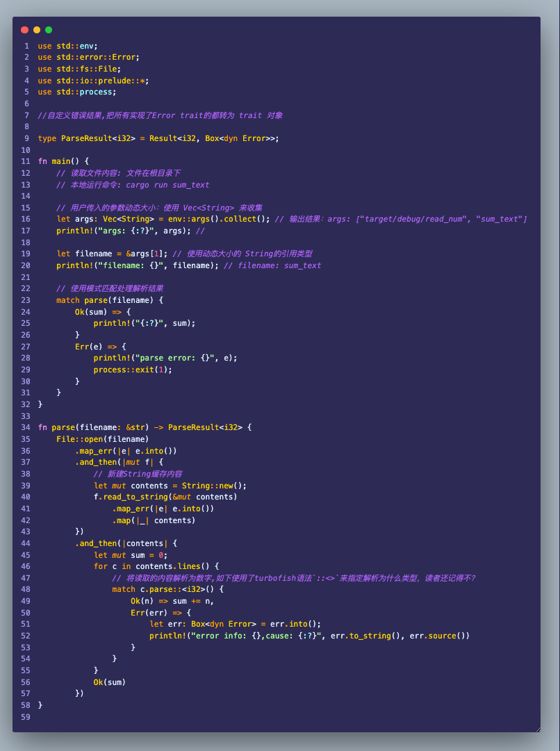Click 'f.read_to_string(&mut contents)' line
Viewport: 560px width, 751px height.
pos(165,497)
